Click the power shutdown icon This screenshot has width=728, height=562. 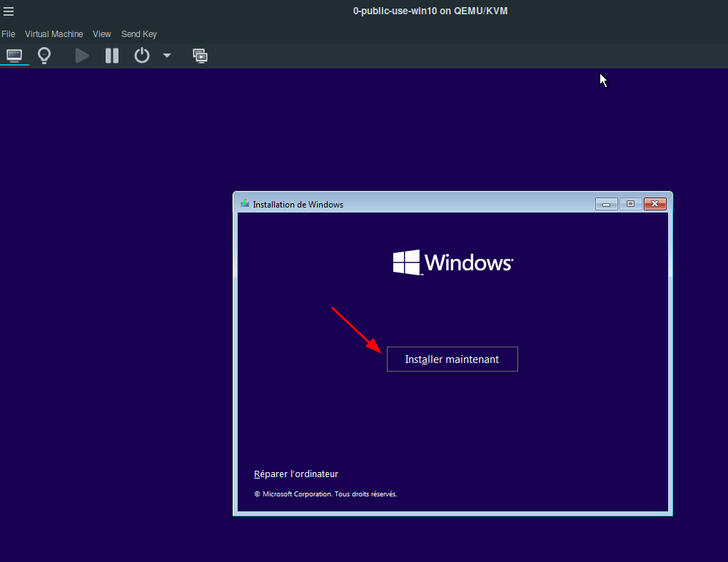tap(142, 56)
